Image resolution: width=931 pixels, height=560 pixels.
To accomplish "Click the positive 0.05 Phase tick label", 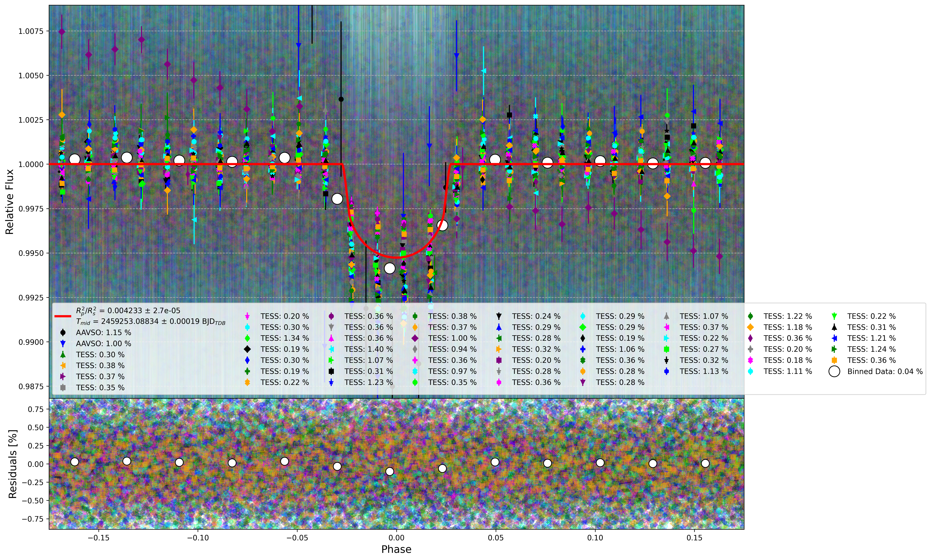I will point(496,538).
